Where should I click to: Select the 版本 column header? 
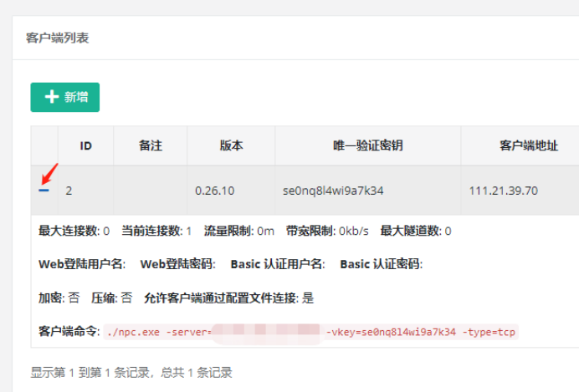[231, 145]
